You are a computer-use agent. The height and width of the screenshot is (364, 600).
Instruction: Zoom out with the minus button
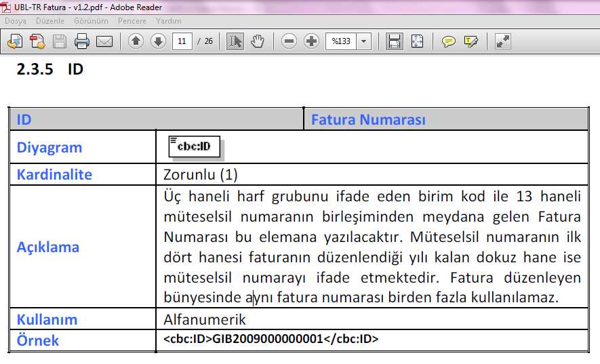289,41
